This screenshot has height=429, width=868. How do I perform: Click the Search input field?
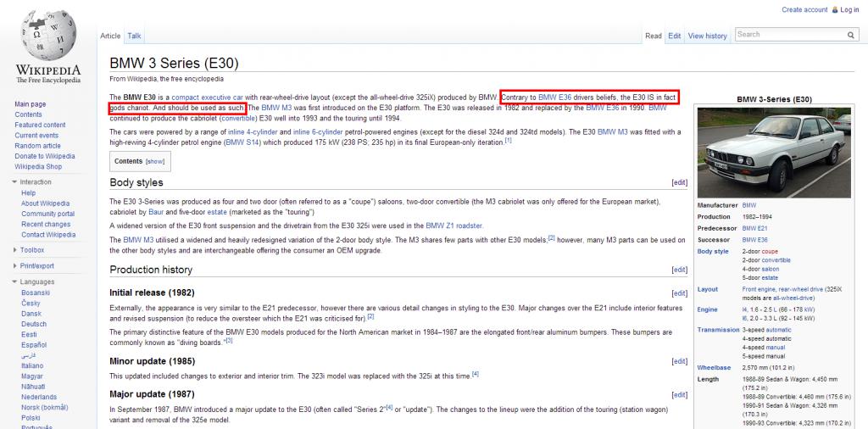click(x=788, y=35)
